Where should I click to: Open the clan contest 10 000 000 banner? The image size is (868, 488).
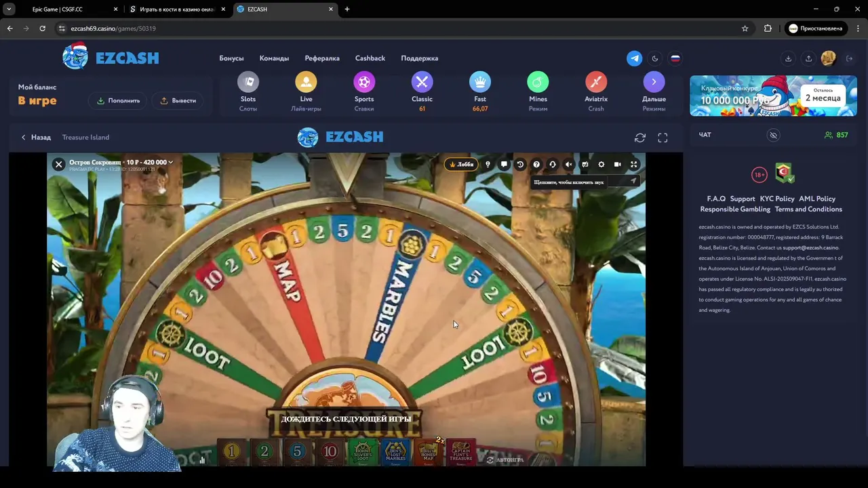click(773, 96)
